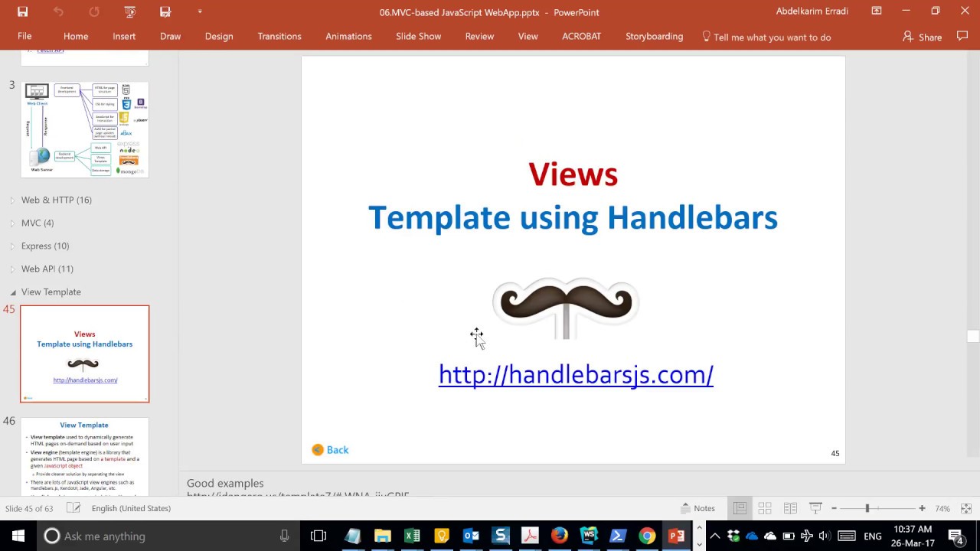Switch to the Home ribbon tab
This screenshot has height=551, width=980.
pyautogui.click(x=76, y=36)
